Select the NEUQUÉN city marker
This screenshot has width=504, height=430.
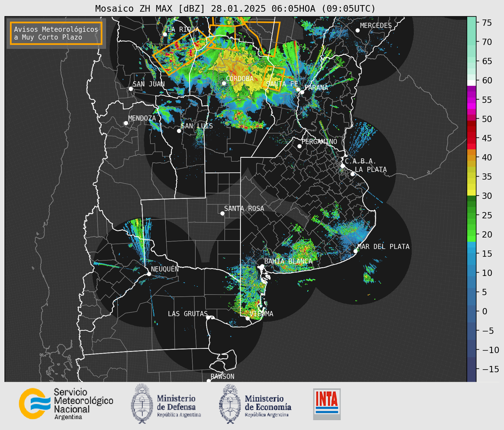pos(149,274)
